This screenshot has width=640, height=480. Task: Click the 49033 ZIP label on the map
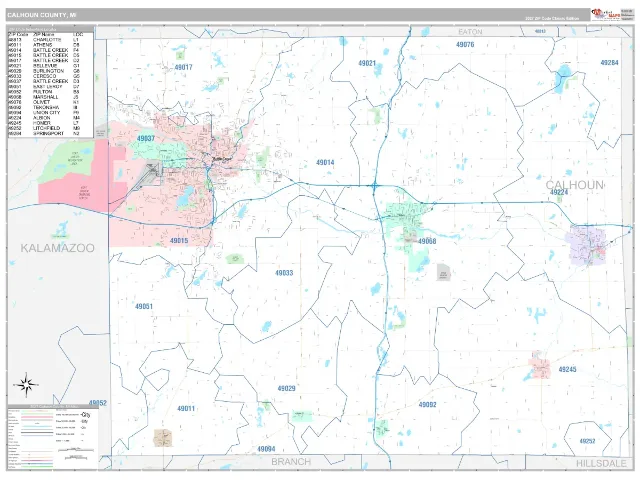(284, 273)
